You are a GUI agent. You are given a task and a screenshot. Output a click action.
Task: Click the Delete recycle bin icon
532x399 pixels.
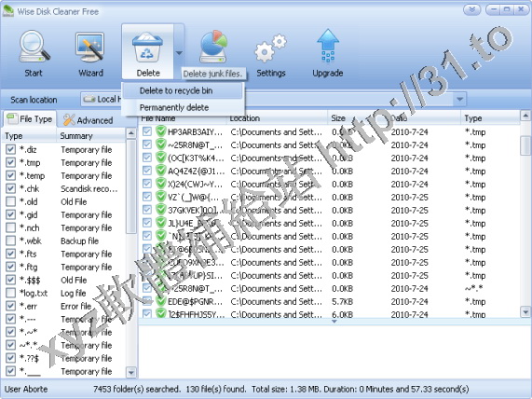147,48
